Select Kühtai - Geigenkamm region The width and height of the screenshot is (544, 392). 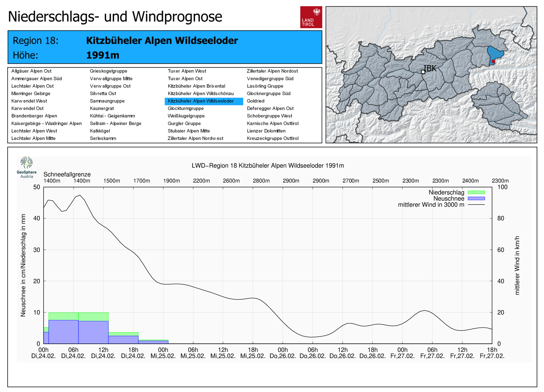point(112,116)
